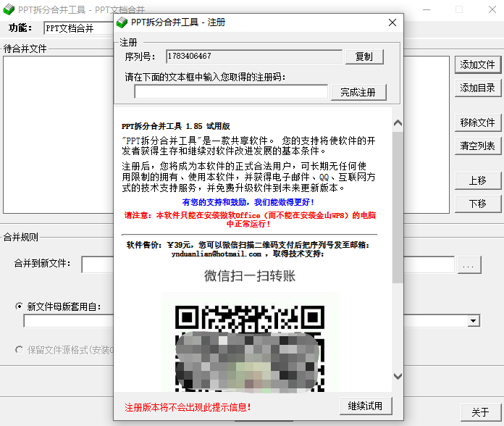
Task: Click the scroll up arrow in registration info
Action: [398, 123]
